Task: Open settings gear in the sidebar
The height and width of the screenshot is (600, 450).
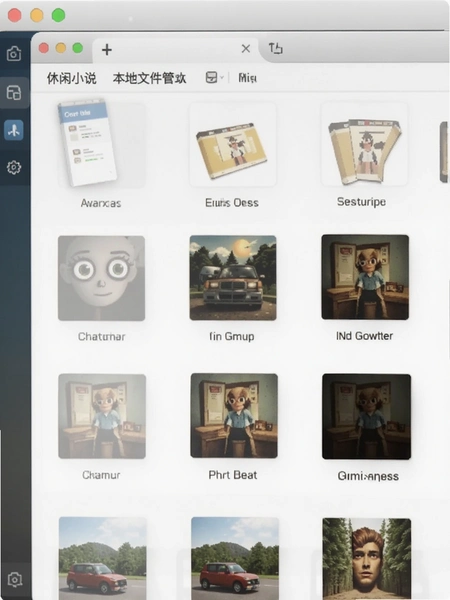Action: (x=14, y=167)
